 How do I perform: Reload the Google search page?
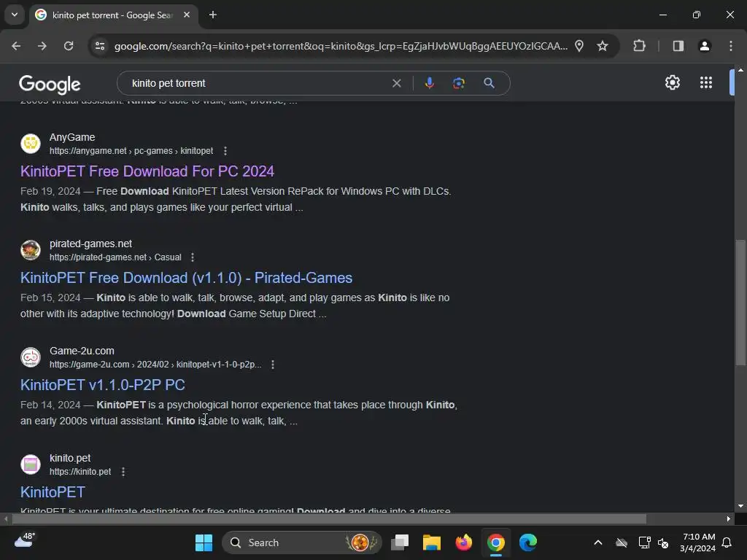click(x=69, y=46)
